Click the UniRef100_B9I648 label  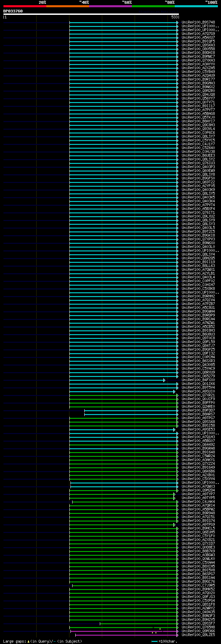(198, 452)
